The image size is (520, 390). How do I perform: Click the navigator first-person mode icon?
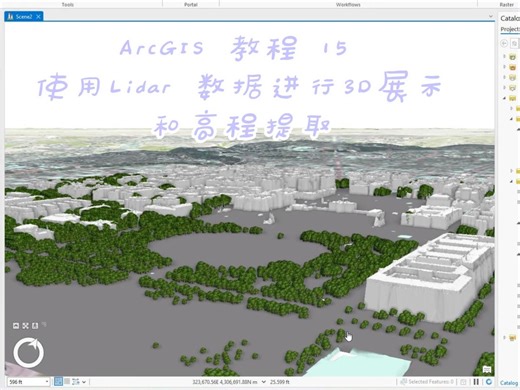[x=35, y=326]
